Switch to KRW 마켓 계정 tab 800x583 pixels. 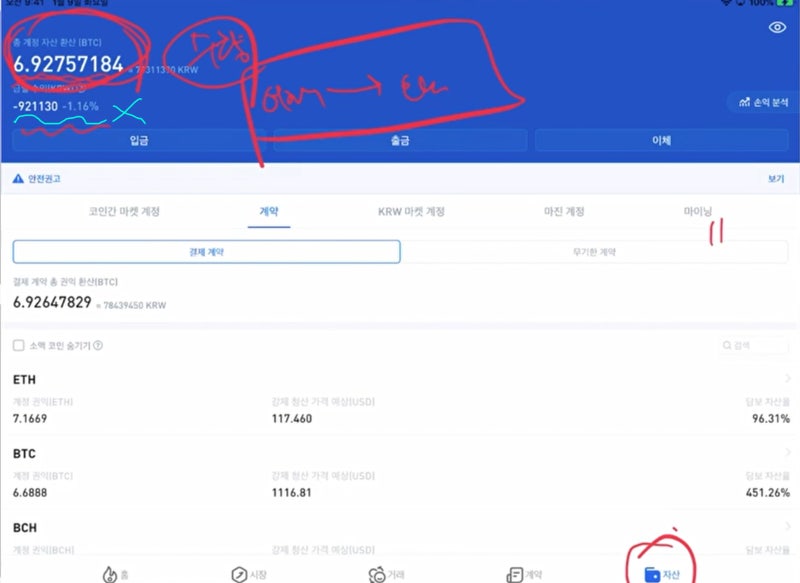coord(411,211)
